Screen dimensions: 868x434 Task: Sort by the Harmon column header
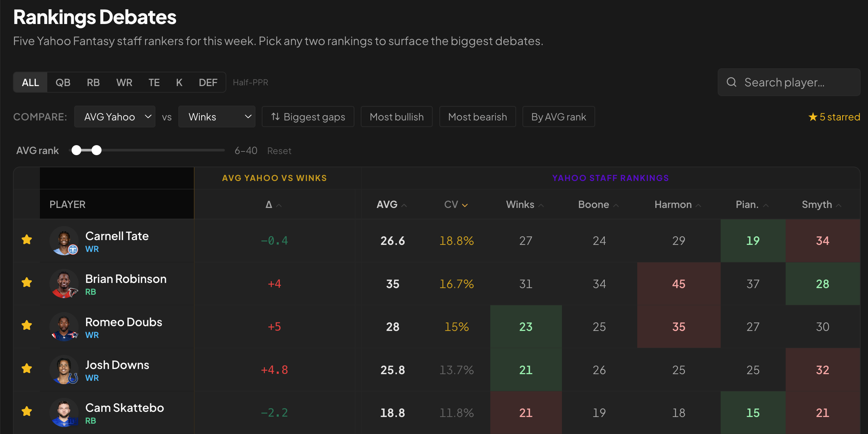pos(677,205)
